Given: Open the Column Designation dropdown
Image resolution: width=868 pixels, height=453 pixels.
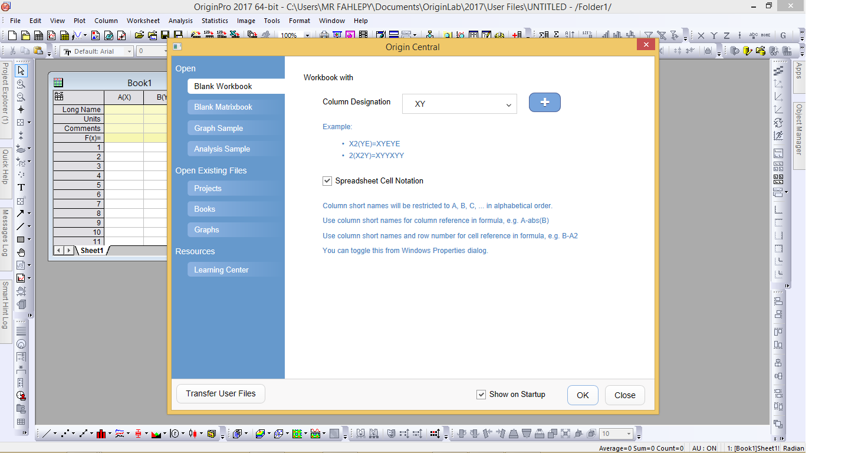Looking at the screenshot, I should 508,104.
